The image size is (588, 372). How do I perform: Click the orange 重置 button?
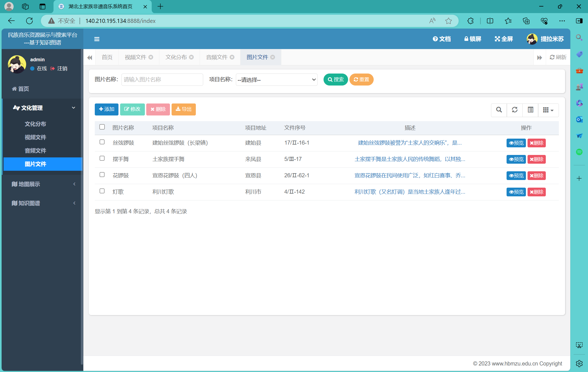[361, 80]
